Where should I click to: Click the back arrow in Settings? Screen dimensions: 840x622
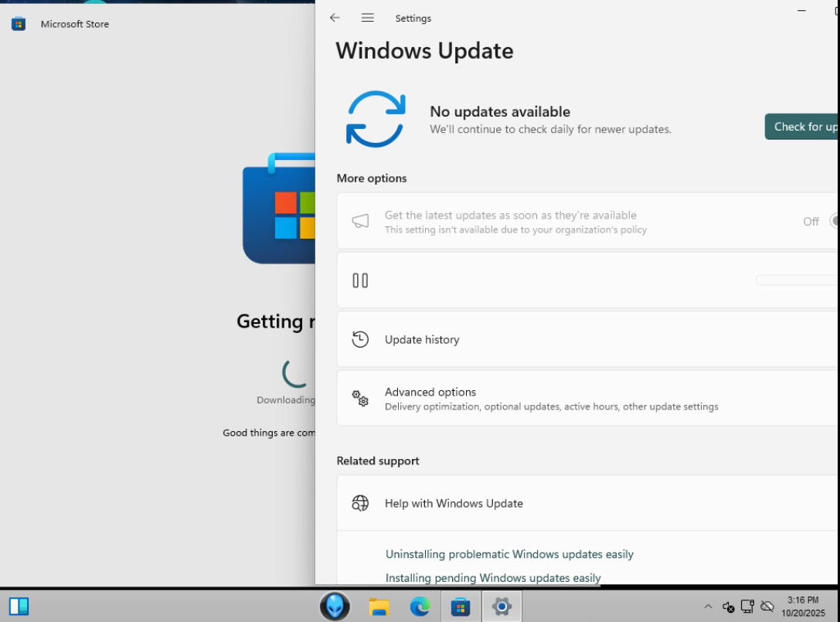click(x=335, y=18)
